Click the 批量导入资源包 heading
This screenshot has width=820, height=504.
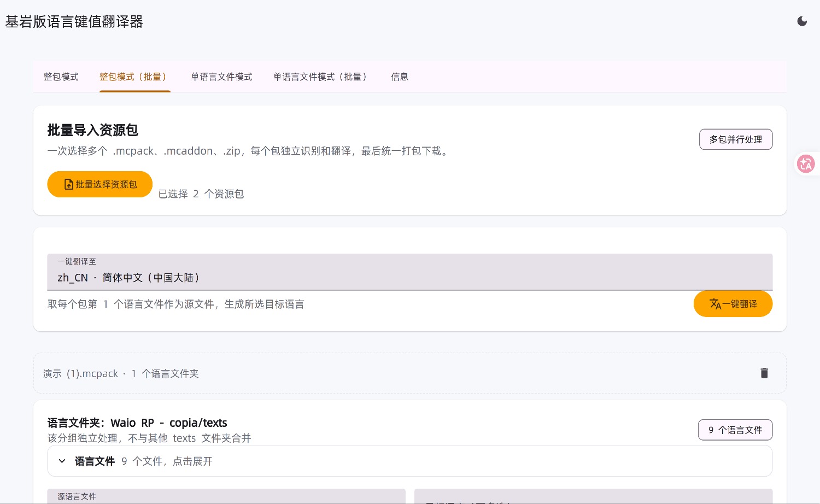[93, 130]
